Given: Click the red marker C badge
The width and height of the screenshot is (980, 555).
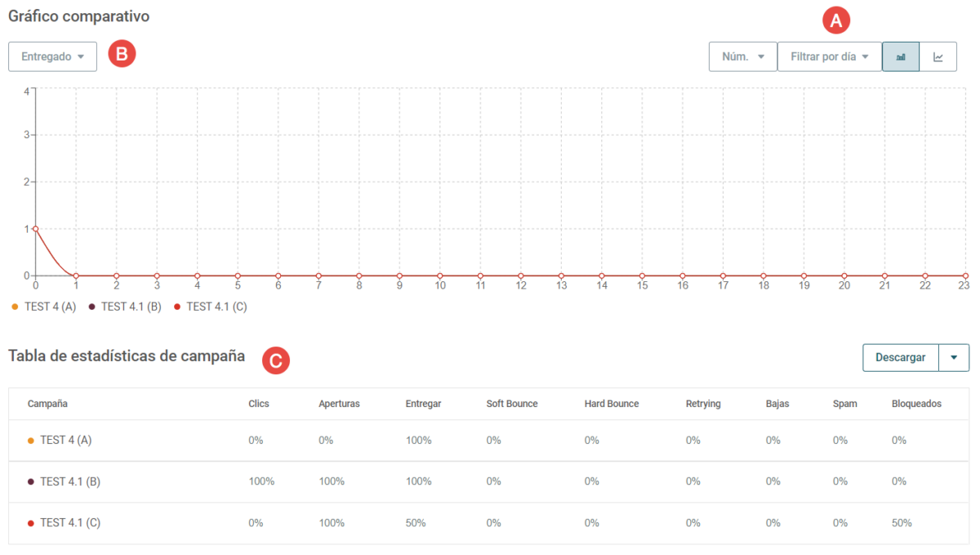Looking at the screenshot, I should [277, 360].
